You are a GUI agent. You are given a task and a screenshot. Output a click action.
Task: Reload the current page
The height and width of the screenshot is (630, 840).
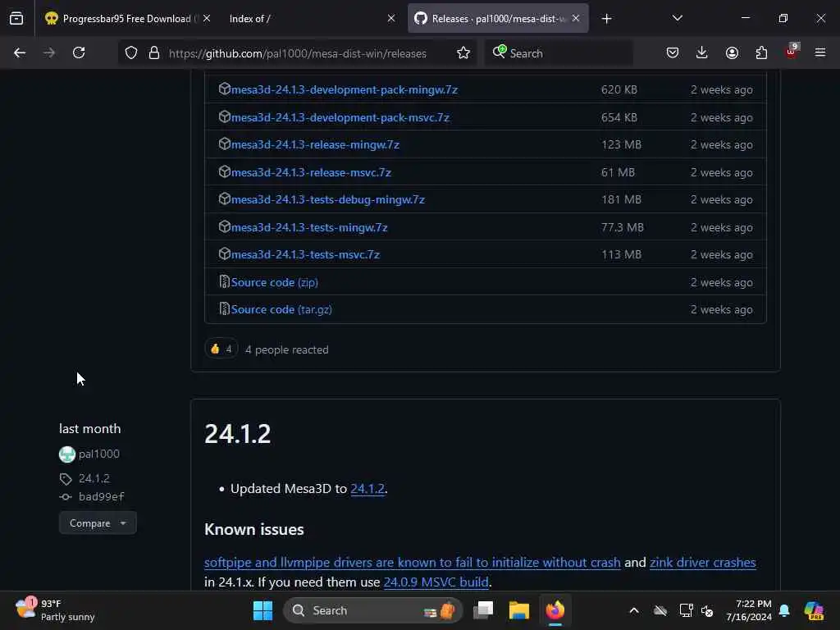[79, 53]
